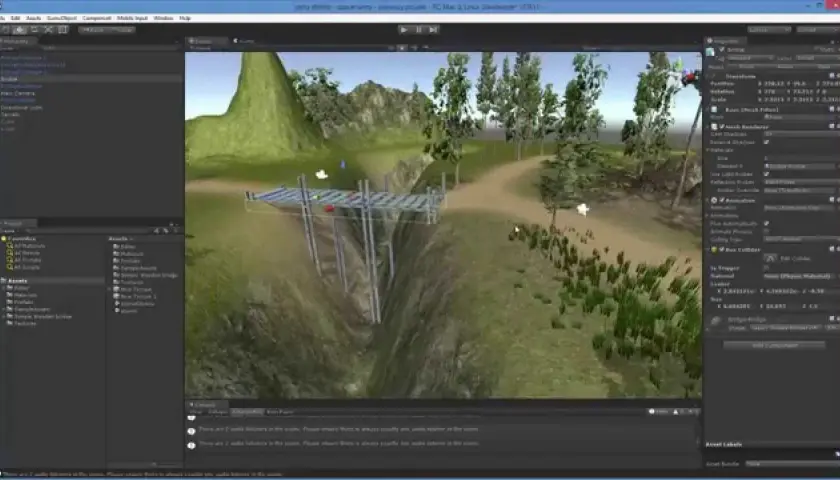Open the Component menu
The height and width of the screenshot is (480, 840).
coord(96,18)
